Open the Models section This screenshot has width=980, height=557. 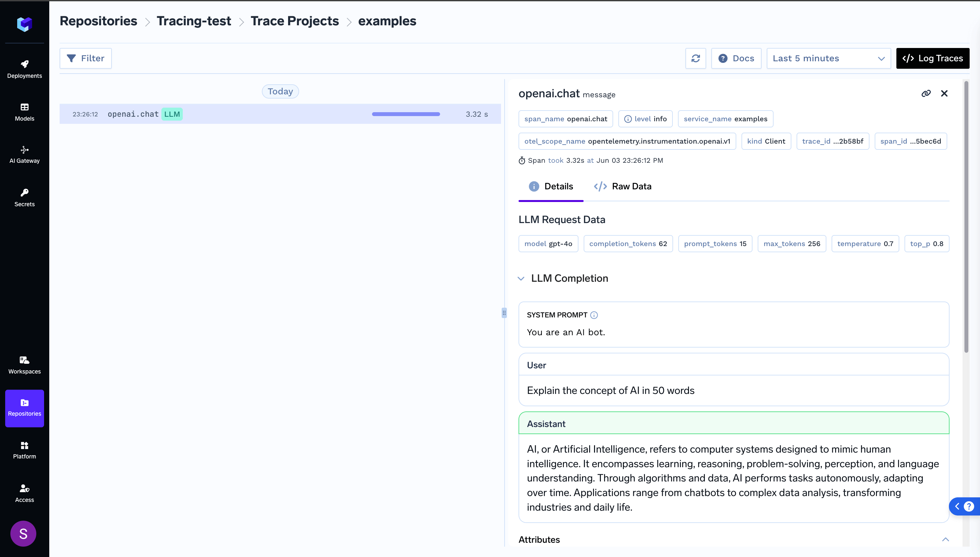click(25, 112)
